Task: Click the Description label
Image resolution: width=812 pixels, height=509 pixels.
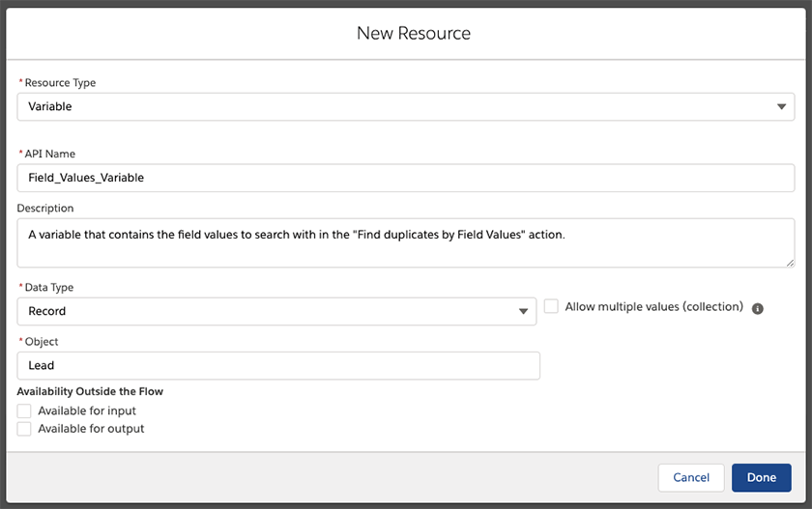Action: (x=45, y=208)
